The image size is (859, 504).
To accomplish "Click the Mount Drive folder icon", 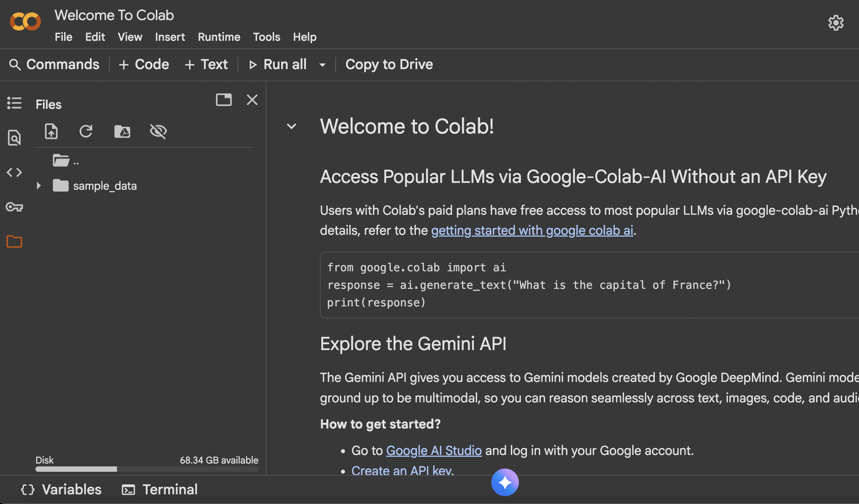I will pos(122,131).
